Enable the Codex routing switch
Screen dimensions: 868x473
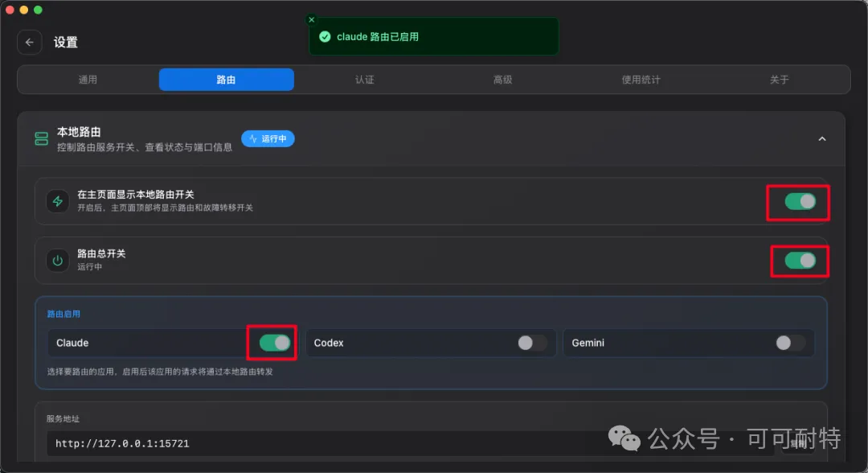pyautogui.click(x=533, y=343)
